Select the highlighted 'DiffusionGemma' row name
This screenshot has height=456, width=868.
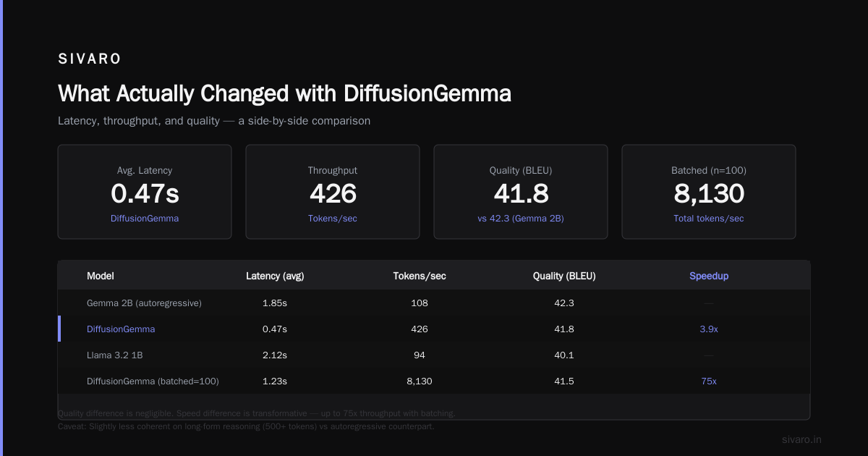pos(121,329)
